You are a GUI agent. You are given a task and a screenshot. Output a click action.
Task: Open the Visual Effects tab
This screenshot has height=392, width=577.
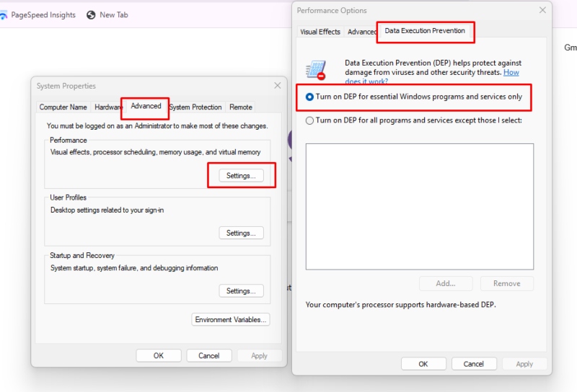(320, 32)
